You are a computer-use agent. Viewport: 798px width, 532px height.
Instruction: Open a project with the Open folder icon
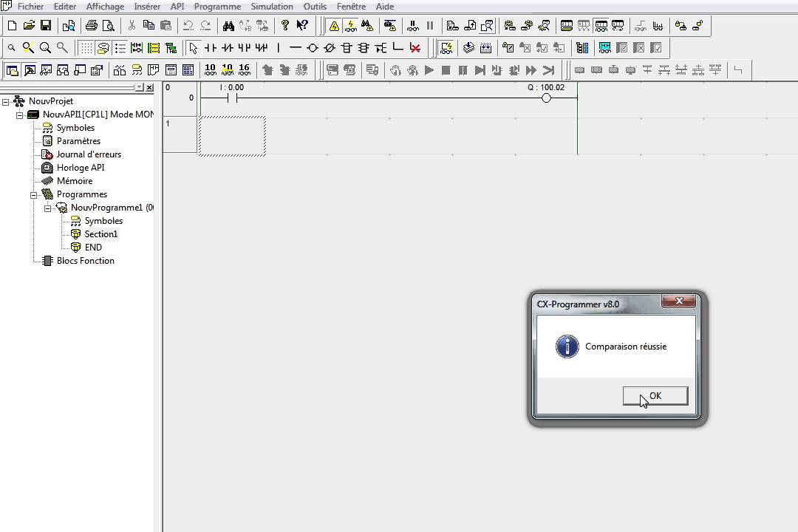coord(29,25)
